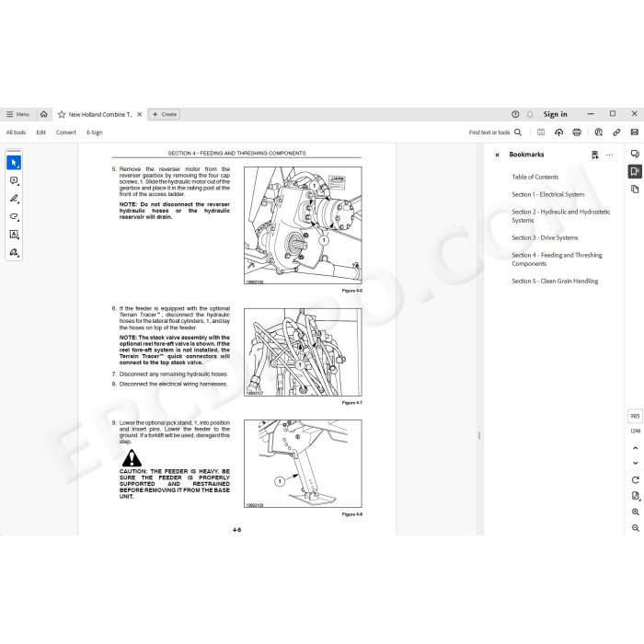This screenshot has width=644, height=644.
Task: Copy the share link icon
Action: [616, 132]
